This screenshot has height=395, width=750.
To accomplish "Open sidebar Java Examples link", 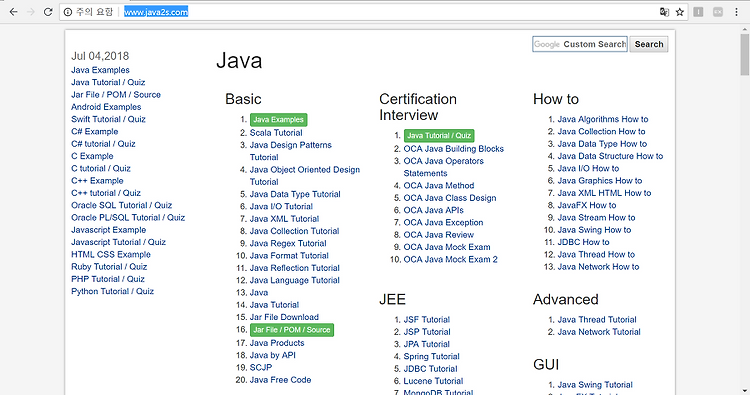I will pos(100,70).
